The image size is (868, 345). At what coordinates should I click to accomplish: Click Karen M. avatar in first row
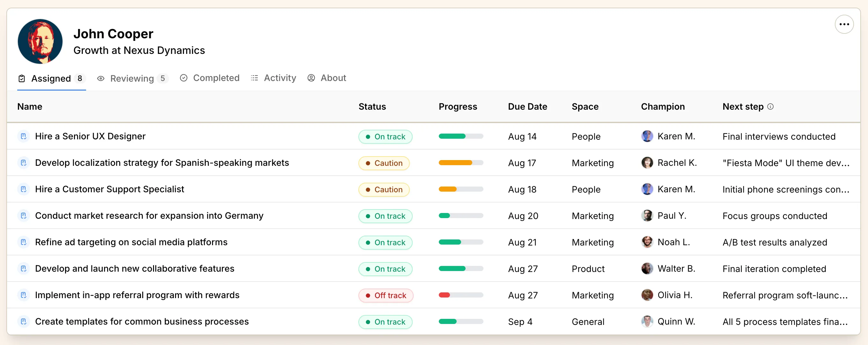coord(647,136)
